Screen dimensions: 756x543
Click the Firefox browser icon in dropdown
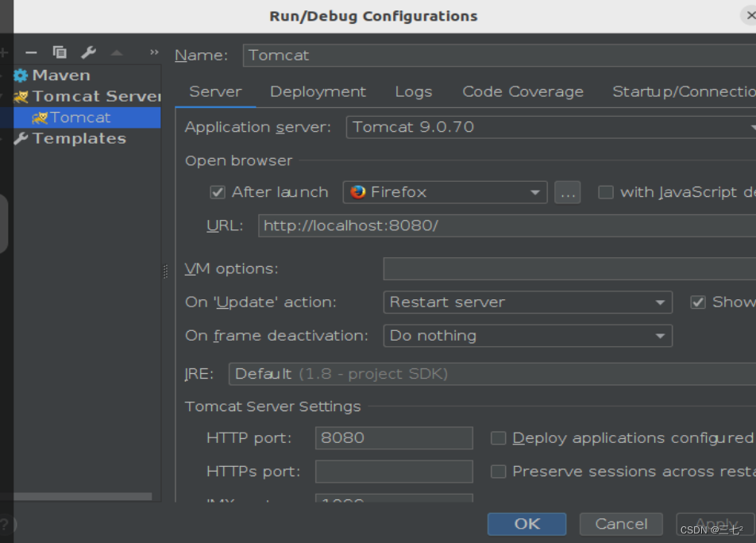click(x=357, y=192)
